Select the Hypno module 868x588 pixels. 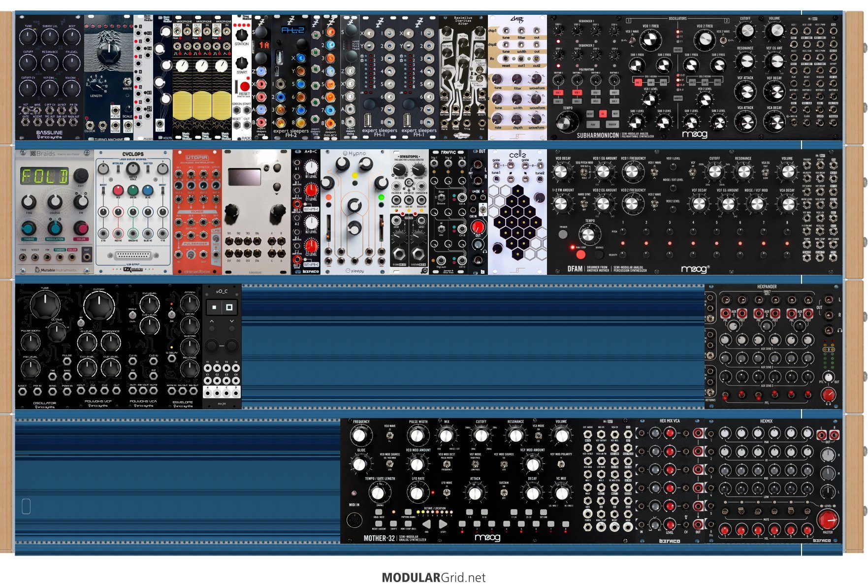click(x=355, y=212)
